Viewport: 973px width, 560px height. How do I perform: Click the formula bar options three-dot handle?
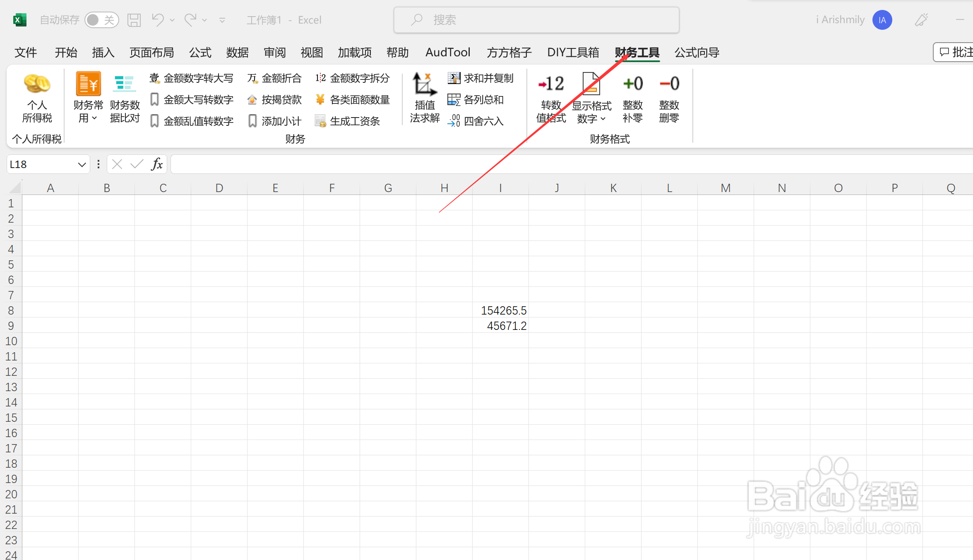tap(99, 165)
